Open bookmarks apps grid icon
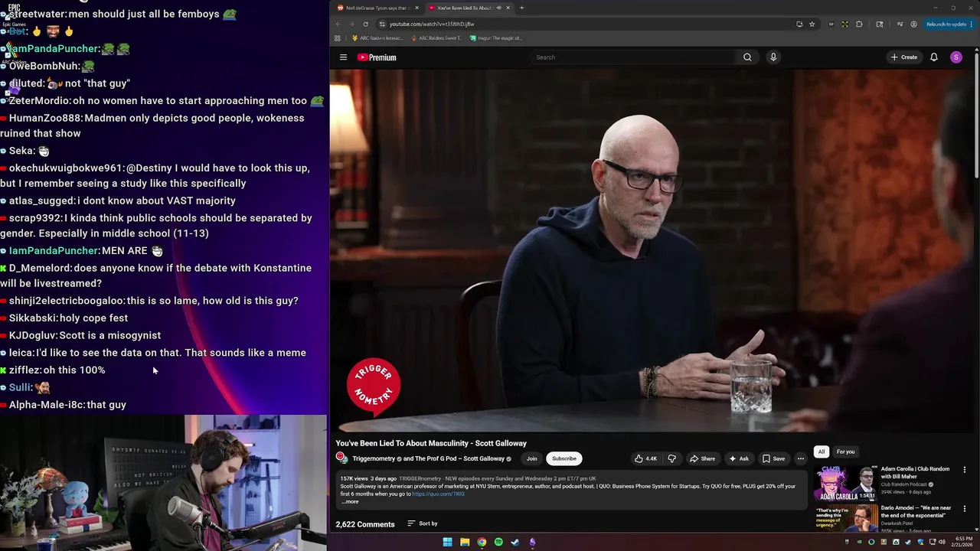Screen dimensions: 980x551 (338, 37)
